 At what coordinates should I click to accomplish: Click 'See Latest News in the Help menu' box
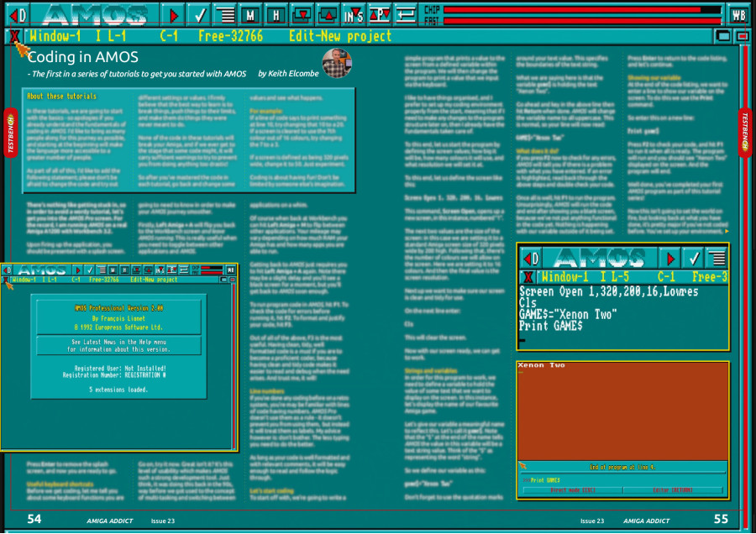pyautogui.click(x=118, y=346)
